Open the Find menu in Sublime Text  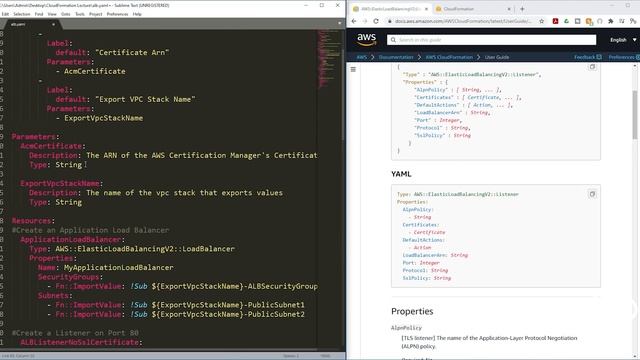(39, 14)
